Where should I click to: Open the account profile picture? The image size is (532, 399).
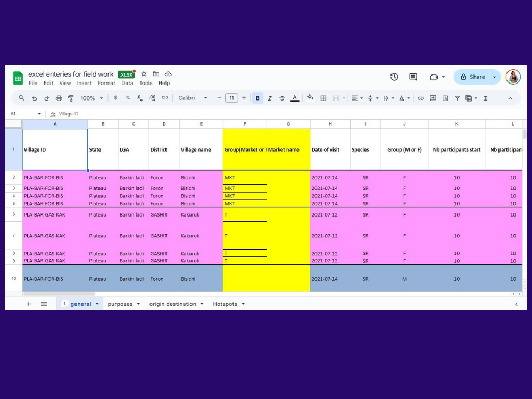513,77
